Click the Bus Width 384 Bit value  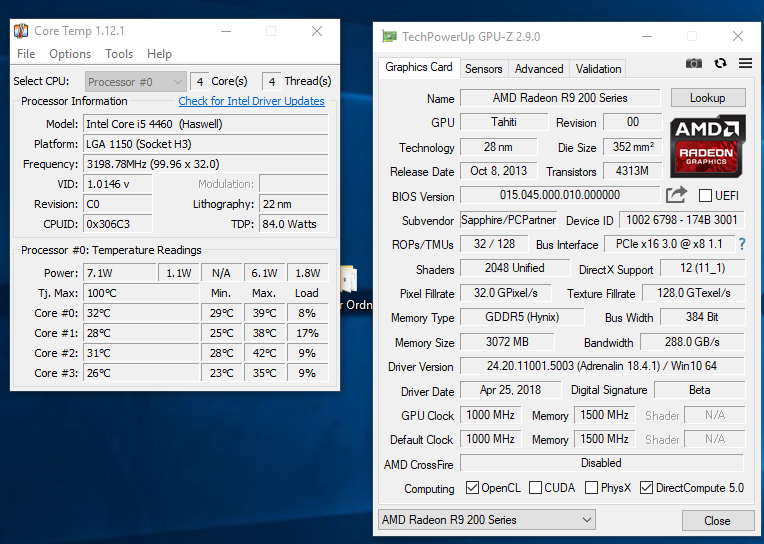pyautogui.click(x=702, y=317)
